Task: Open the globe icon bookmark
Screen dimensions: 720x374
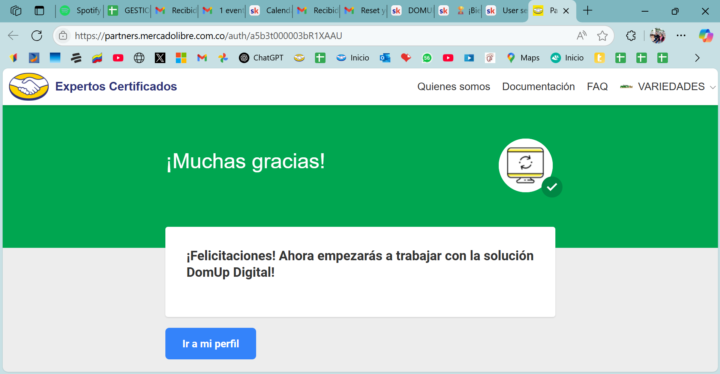Action: point(139,58)
